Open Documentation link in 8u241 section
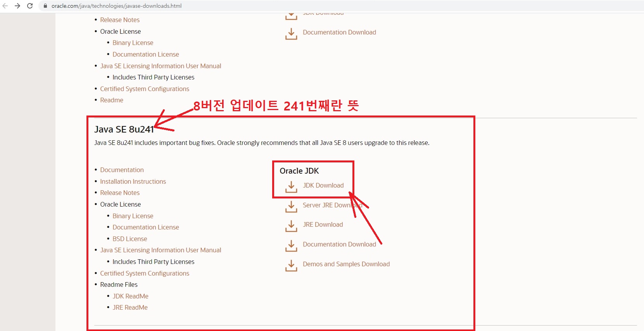The height and width of the screenshot is (331, 644). point(122,170)
